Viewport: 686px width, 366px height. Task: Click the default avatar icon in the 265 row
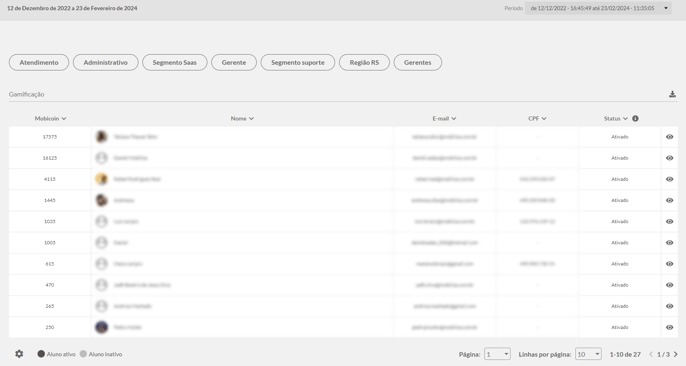102,306
